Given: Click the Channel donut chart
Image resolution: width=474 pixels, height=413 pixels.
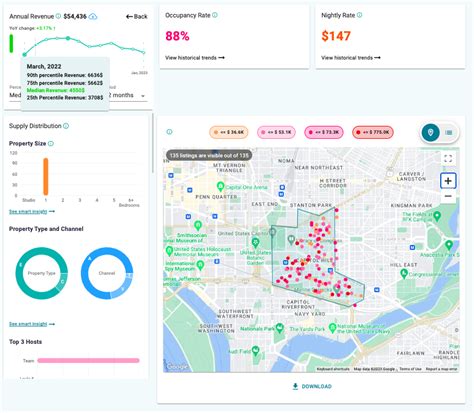Looking at the screenshot, I should click(x=107, y=273).
